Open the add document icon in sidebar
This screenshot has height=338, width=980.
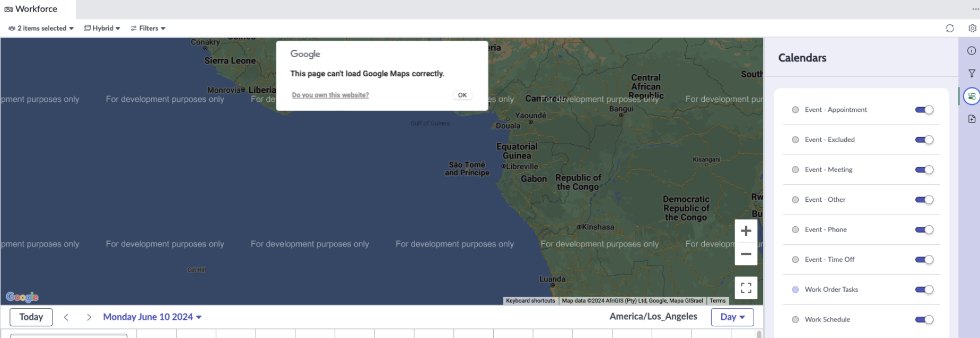coord(972,119)
